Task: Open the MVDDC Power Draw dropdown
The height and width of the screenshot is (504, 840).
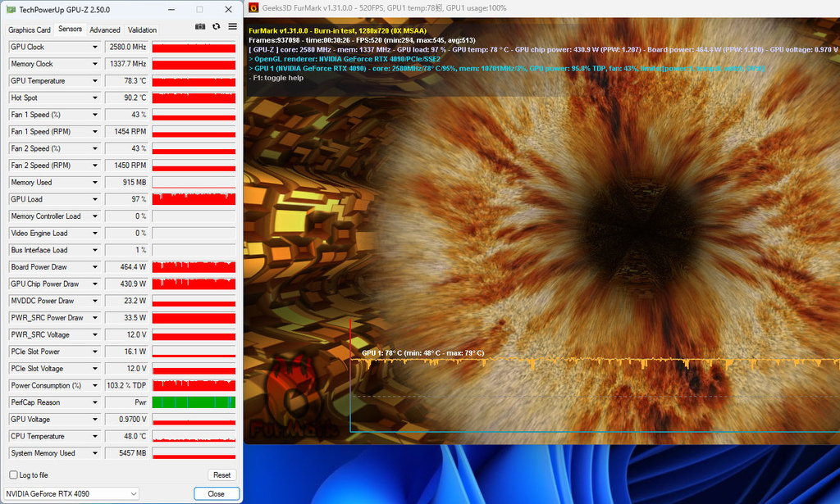Action: coord(95,302)
